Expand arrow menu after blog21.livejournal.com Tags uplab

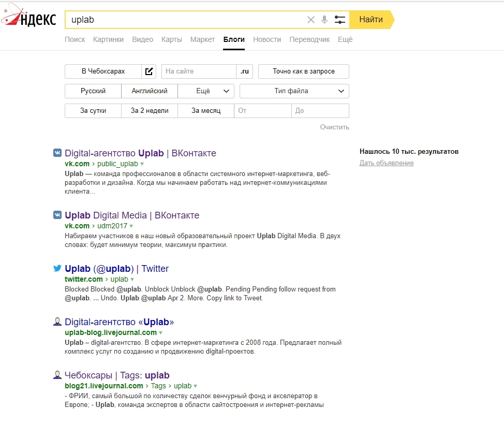pyautogui.click(x=196, y=386)
